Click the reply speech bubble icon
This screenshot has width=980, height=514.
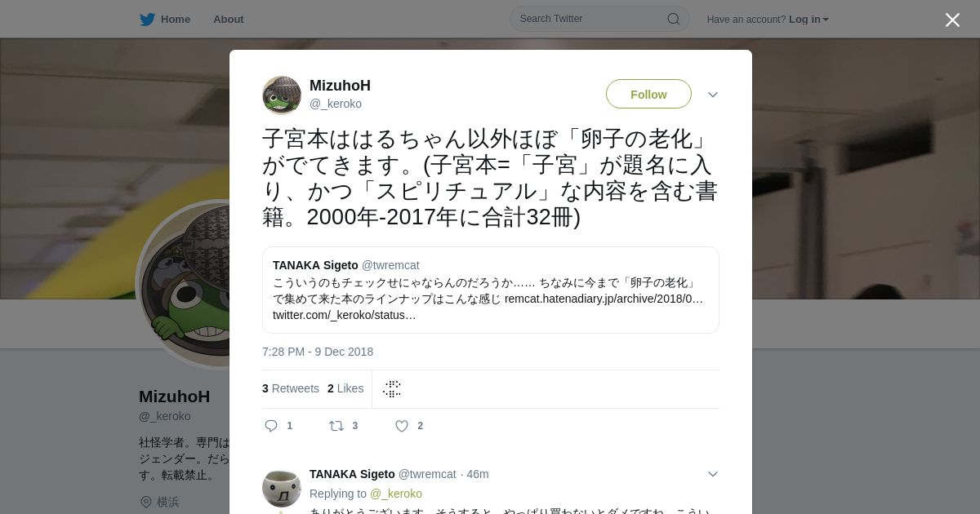pos(272,426)
